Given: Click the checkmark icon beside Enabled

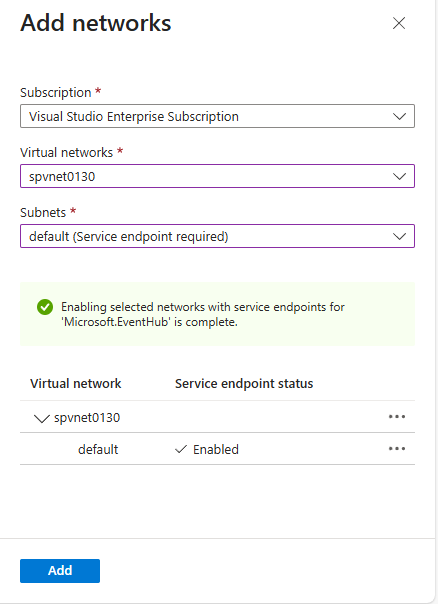Looking at the screenshot, I should (x=181, y=449).
